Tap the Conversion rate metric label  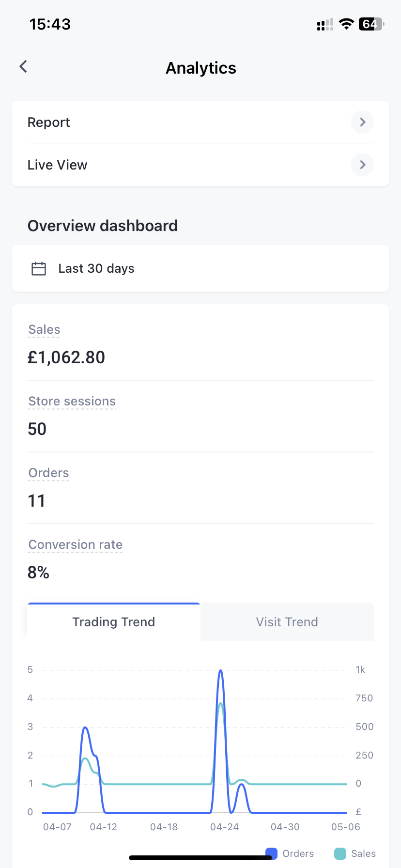(x=75, y=544)
